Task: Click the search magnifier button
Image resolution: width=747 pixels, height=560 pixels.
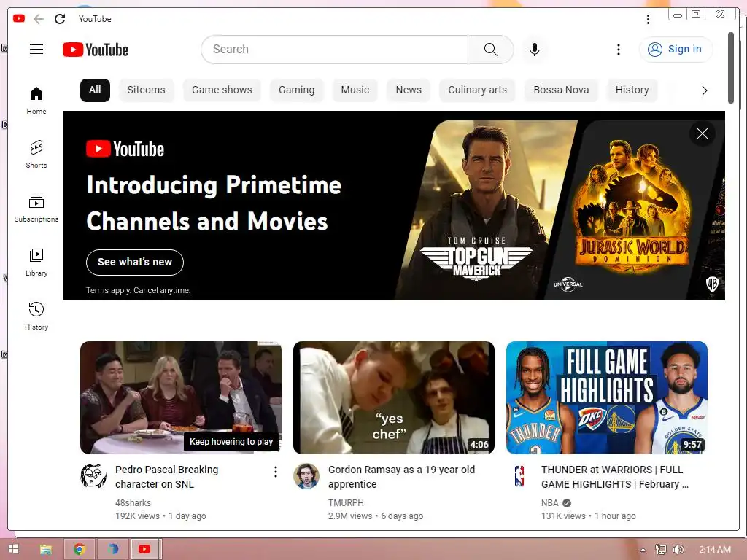Action: 491,50
